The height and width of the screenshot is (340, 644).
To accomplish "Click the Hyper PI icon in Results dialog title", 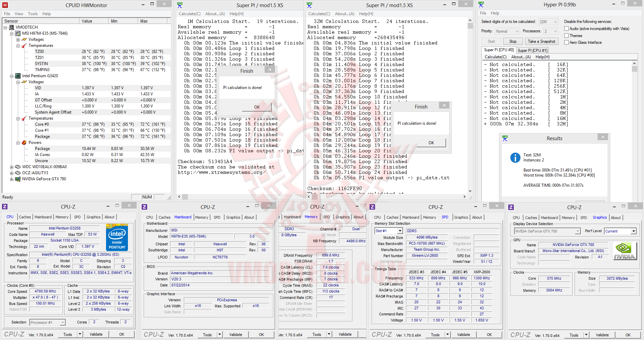I will (x=505, y=138).
